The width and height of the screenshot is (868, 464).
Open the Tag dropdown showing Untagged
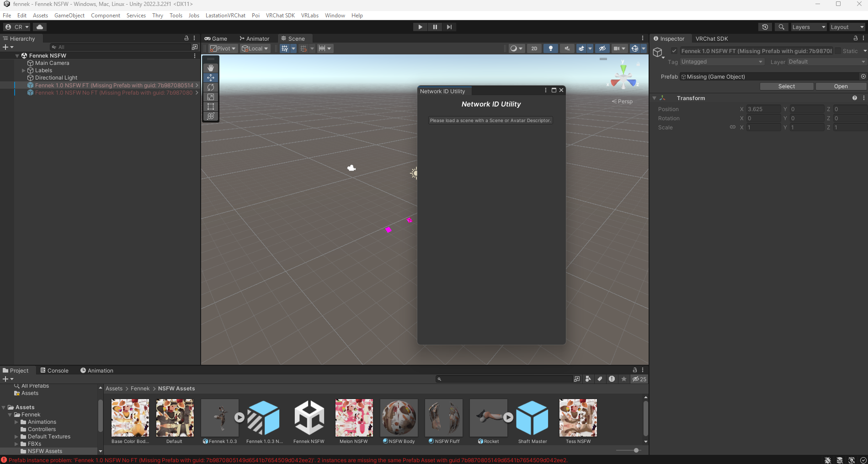coord(722,62)
